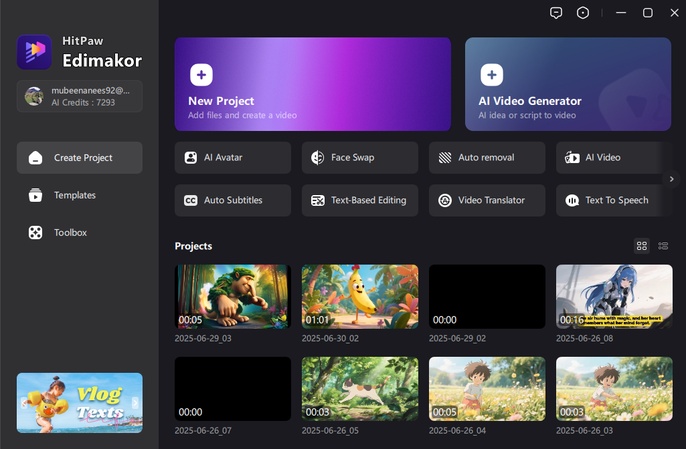The image size is (686, 449).
Task: Open the settings hexagon icon in title bar
Action: [x=583, y=13]
